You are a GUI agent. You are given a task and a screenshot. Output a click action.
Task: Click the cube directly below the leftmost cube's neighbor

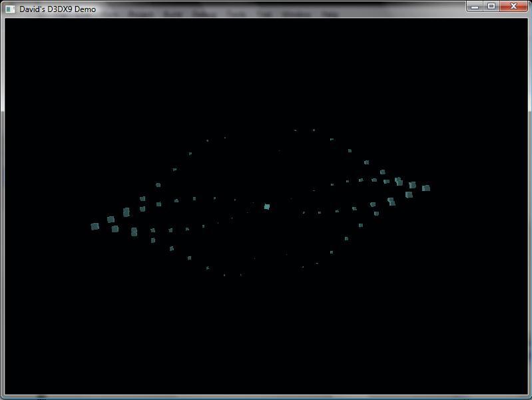(x=115, y=229)
